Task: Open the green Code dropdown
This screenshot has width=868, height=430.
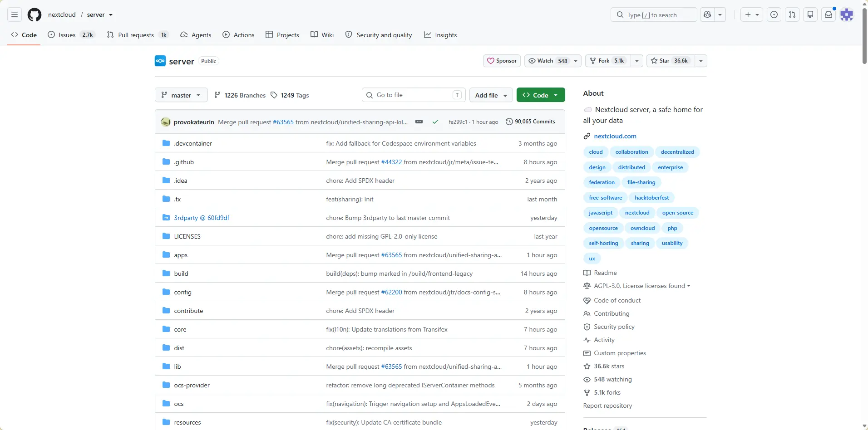Action: click(x=541, y=95)
